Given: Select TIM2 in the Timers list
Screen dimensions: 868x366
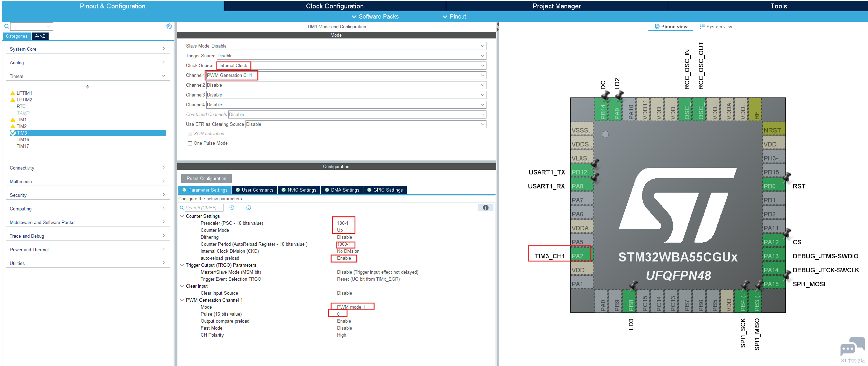Looking at the screenshot, I should click(x=22, y=126).
